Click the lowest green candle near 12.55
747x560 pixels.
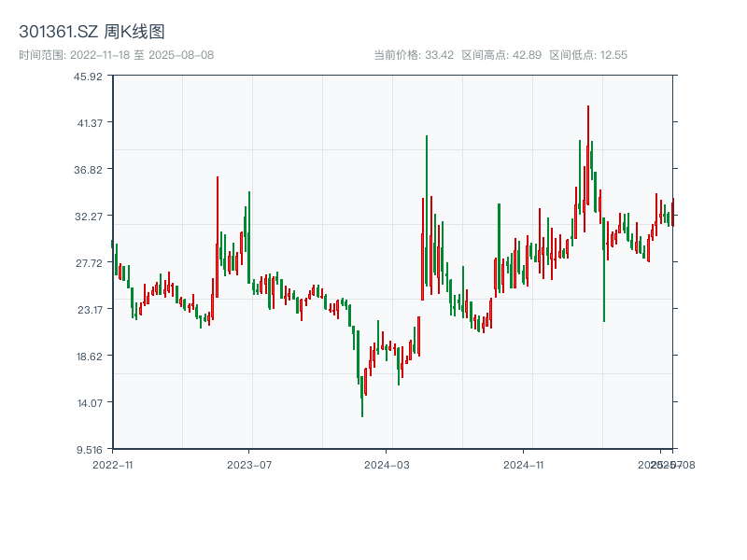pyautogui.click(x=362, y=396)
